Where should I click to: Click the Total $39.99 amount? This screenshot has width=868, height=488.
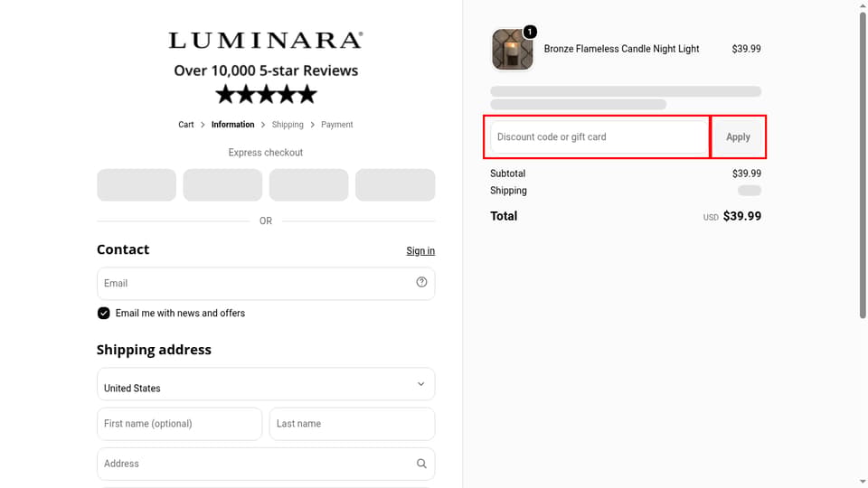click(741, 216)
